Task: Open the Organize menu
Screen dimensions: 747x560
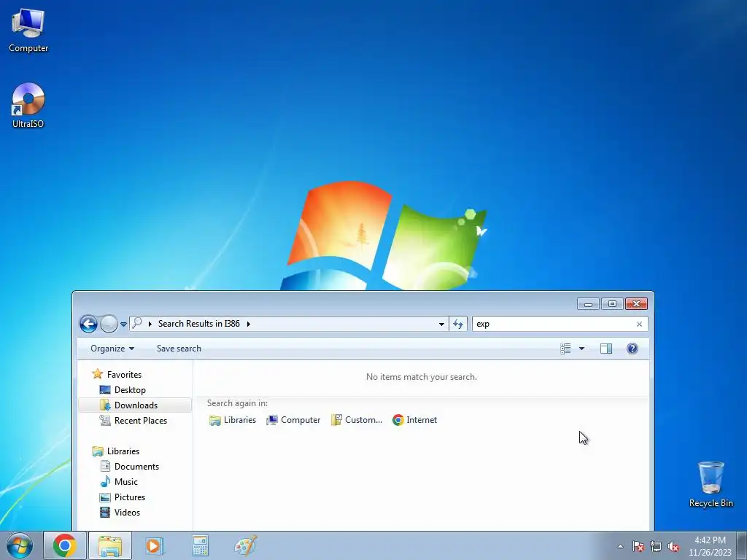Action: click(x=112, y=349)
